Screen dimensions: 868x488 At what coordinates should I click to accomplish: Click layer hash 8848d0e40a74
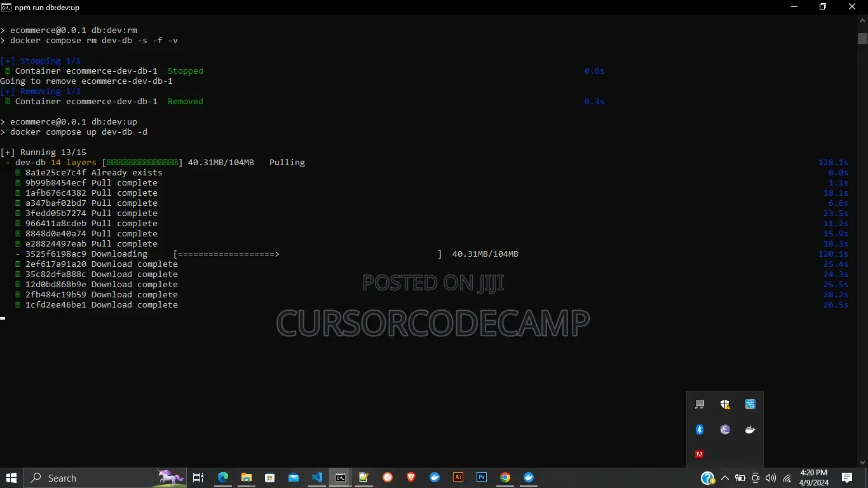56,234
